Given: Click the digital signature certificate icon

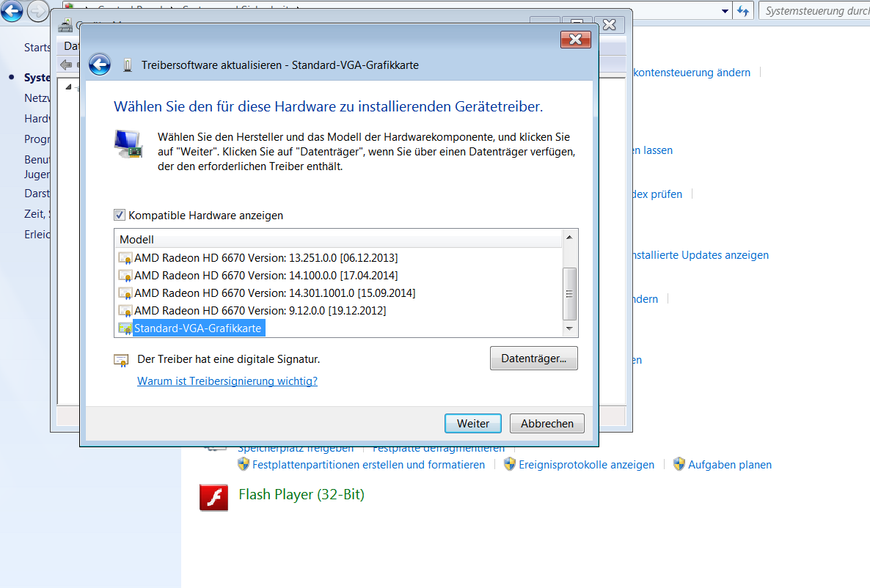Looking at the screenshot, I should [x=121, y=361].
